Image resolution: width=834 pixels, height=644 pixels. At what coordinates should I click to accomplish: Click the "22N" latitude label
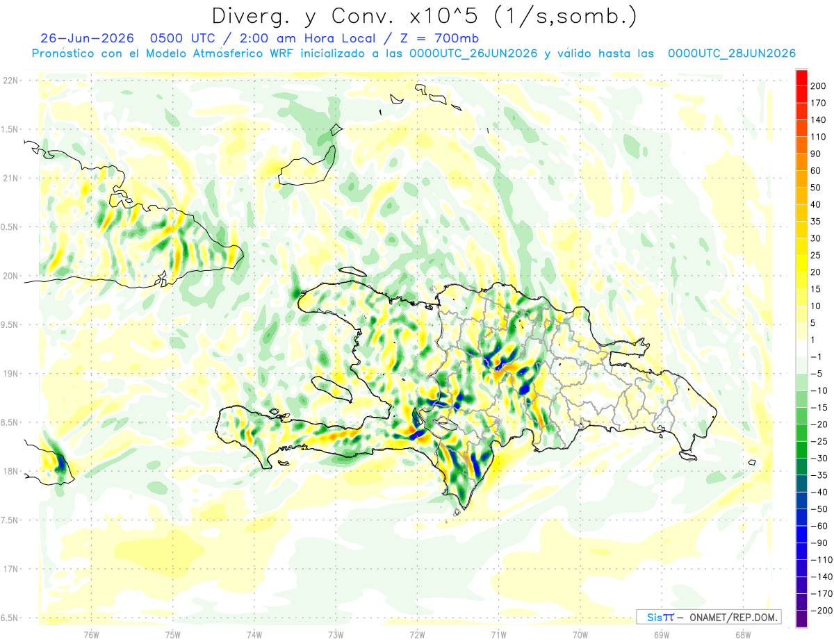click(10, 81)
